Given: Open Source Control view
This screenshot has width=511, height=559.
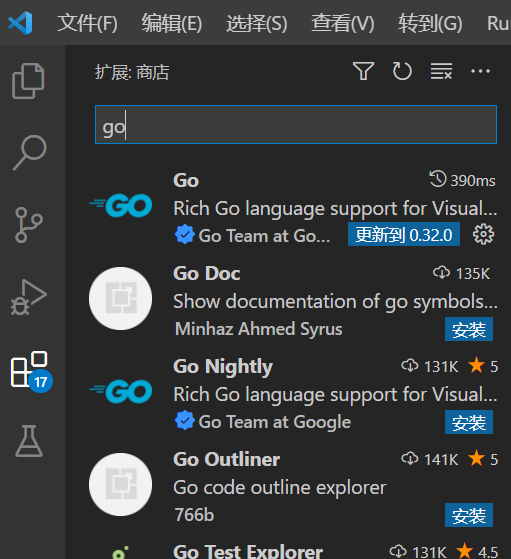Looking at the screenshot, I should [x=29, y=225].
